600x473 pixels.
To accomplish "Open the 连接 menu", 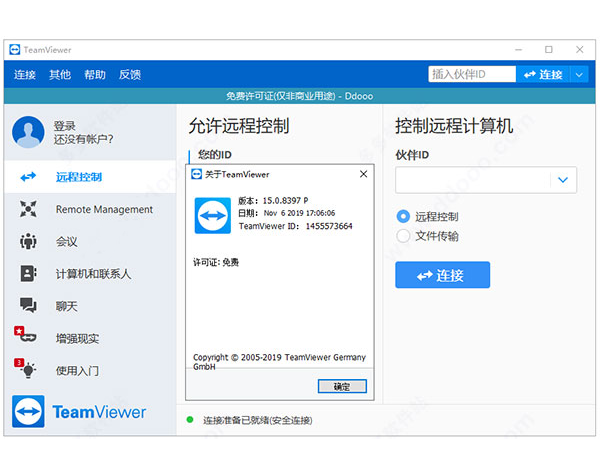I will pyautogui.click(x=25, y=75).
